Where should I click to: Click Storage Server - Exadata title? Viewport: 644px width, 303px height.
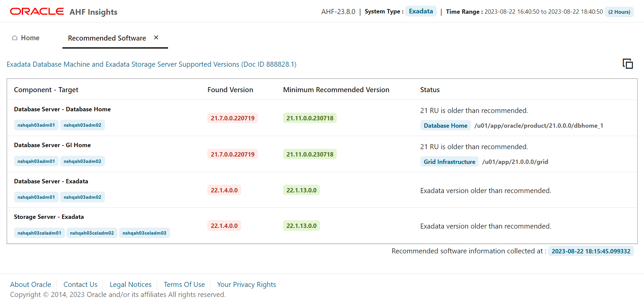(x=49, y=217)
